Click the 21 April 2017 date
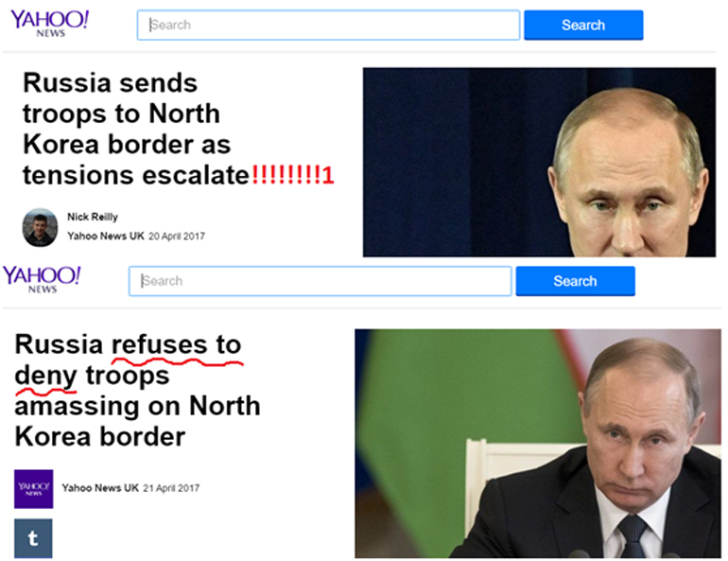 coord(171,488)
